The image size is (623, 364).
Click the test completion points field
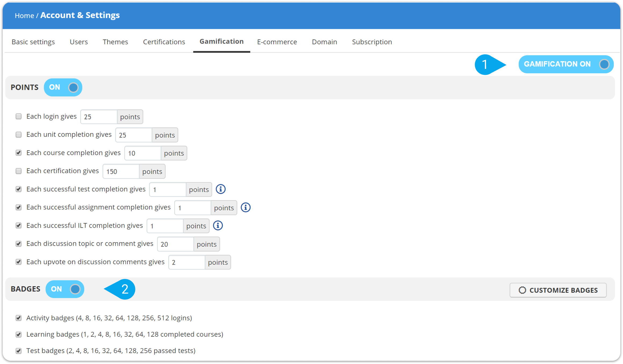pos(168,189)
